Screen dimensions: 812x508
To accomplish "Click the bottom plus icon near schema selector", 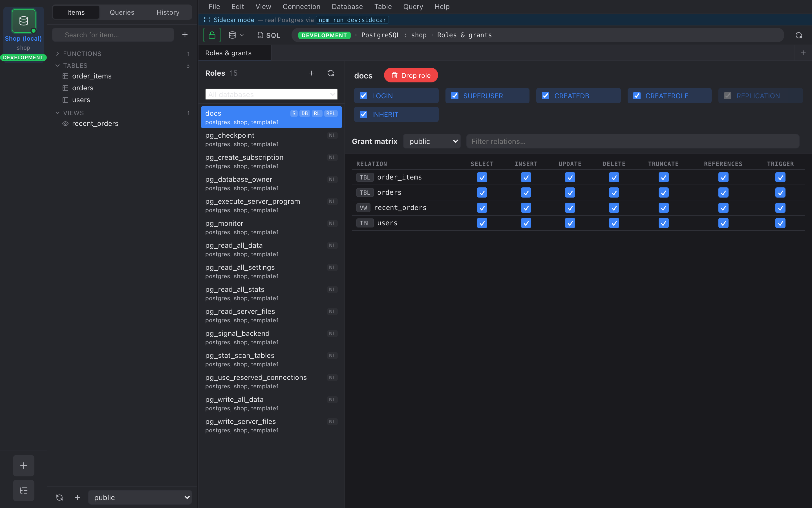I will coord(78,497).
